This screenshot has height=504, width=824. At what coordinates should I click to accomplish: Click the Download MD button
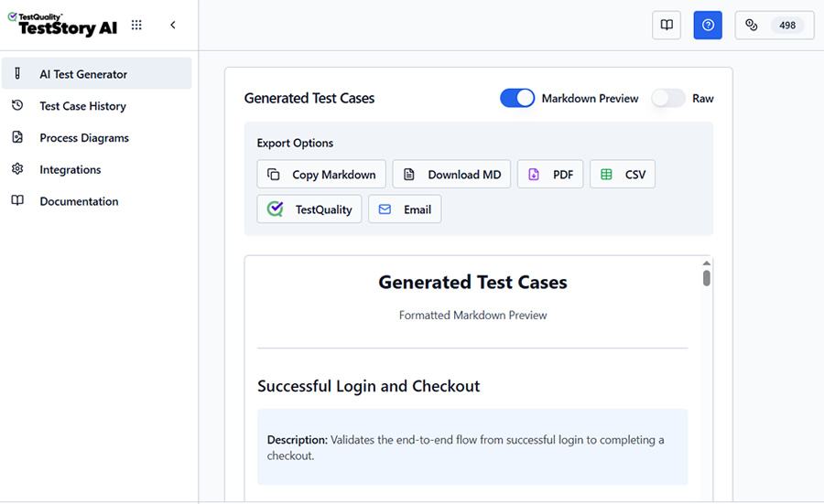tap(452, 175)
